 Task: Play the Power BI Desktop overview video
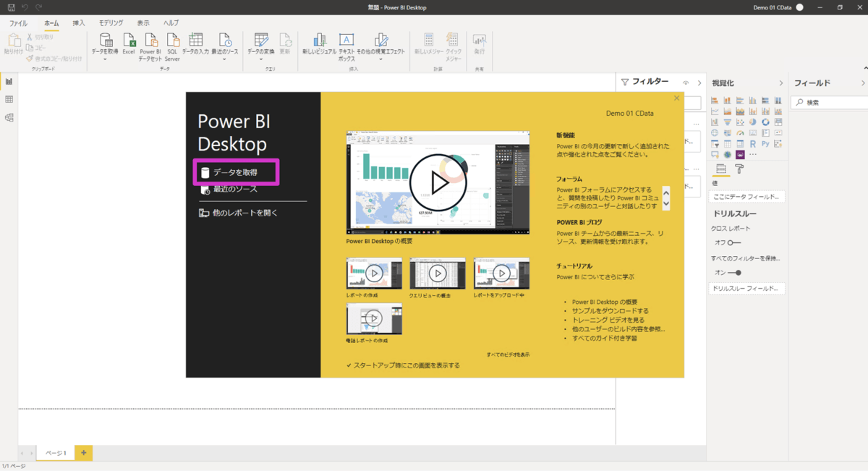pyautogui.click(x=438, y=182)
